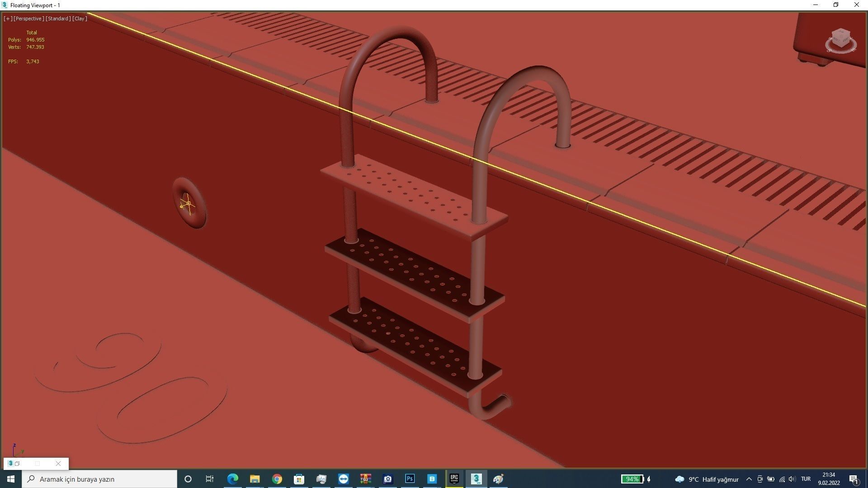The image size is (868, 488).
Task: Open Epic Games Launcher from taskbar
Action: coord(454,479)
